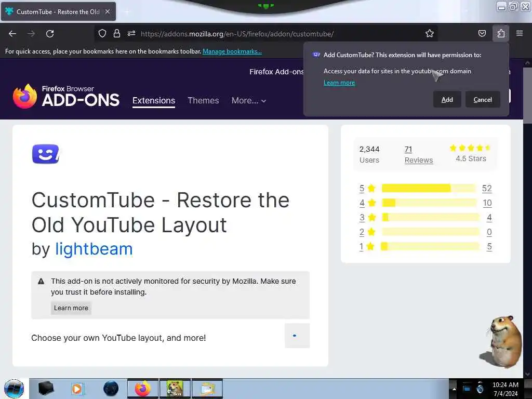Expand the More… dropdown menu
The image size is (532, 399).
click(x=249, y=100)
